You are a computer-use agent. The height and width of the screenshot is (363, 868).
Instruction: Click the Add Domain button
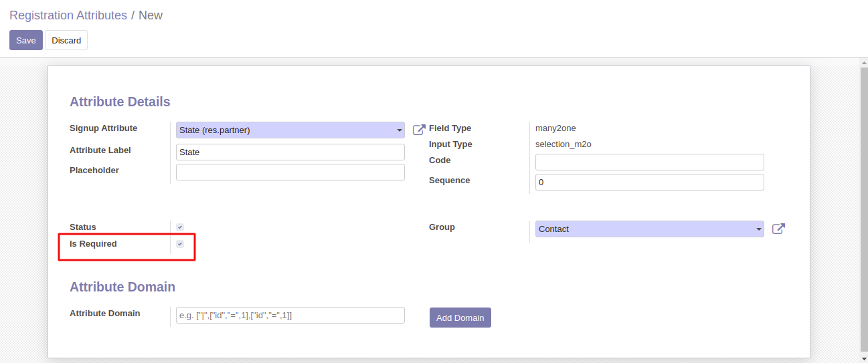[x=460, y=318]
